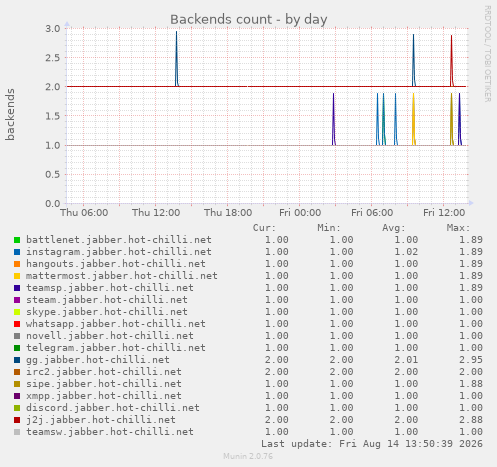497x467 pixels.
Task: Select j2j.jabber.hot-chilli.net legend label
Action: point(101,420)
